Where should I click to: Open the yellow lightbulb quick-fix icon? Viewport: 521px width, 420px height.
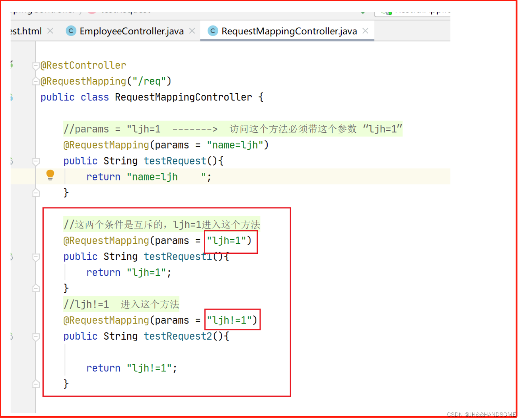(50, 175)
